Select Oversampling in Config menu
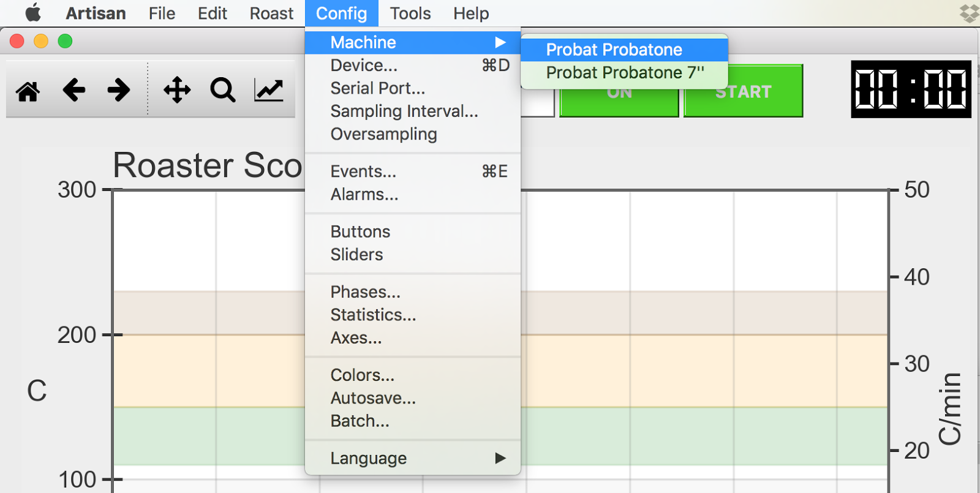Screen dimensions: 980x493 click(x=384, y=134)
